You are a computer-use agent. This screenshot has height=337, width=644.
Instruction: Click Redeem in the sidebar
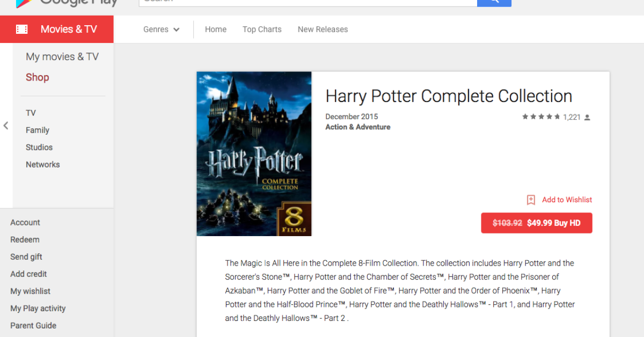pos(25,240)
